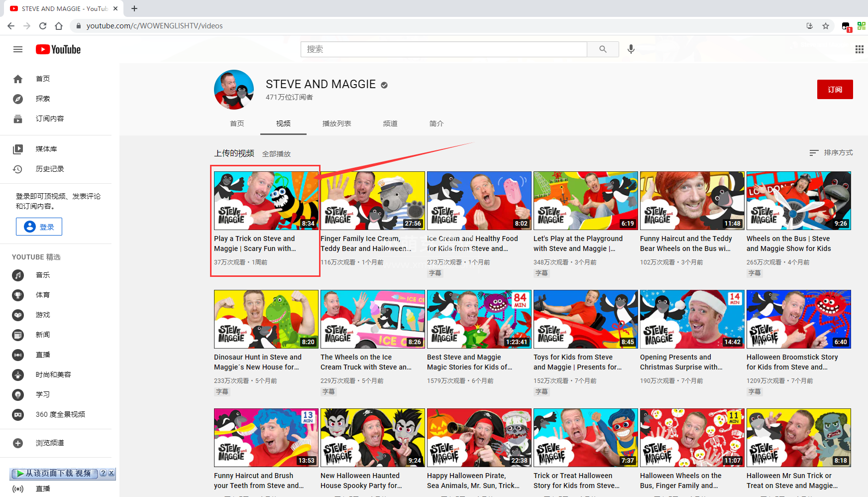The height and width of the screenshot is (497, 868).
Task: Start voice search with microphone icon
Action: [631, 49]
